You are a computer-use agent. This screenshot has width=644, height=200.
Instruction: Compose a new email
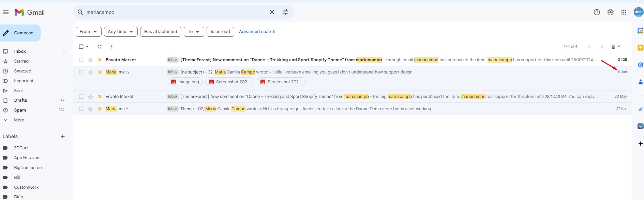pyautogui.click(x=20, y=33)
